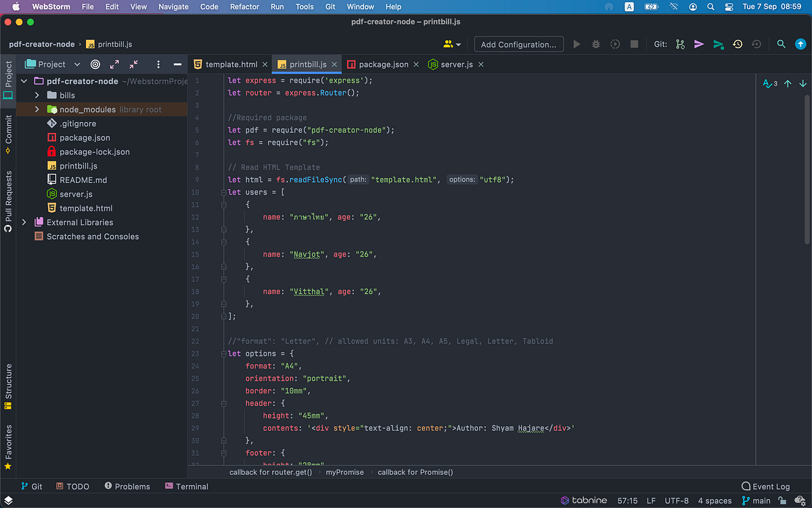The width and height of the screenshot is (812, 508).
Task: Open Search Everywhere with the magnifier icon
Action: coord(781,43)
